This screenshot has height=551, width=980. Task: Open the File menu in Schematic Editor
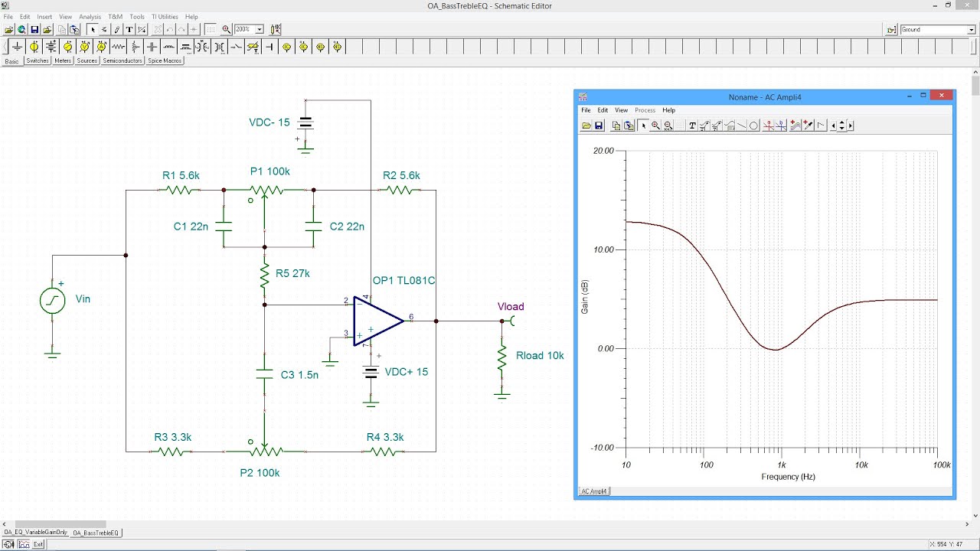(8, 17)
